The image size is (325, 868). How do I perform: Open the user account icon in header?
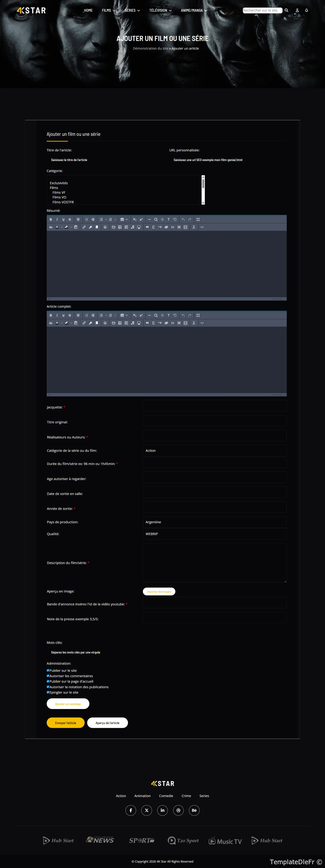tap(297, 10)
